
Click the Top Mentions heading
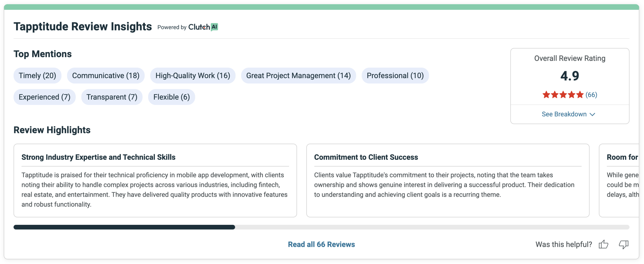click(43, 54)
